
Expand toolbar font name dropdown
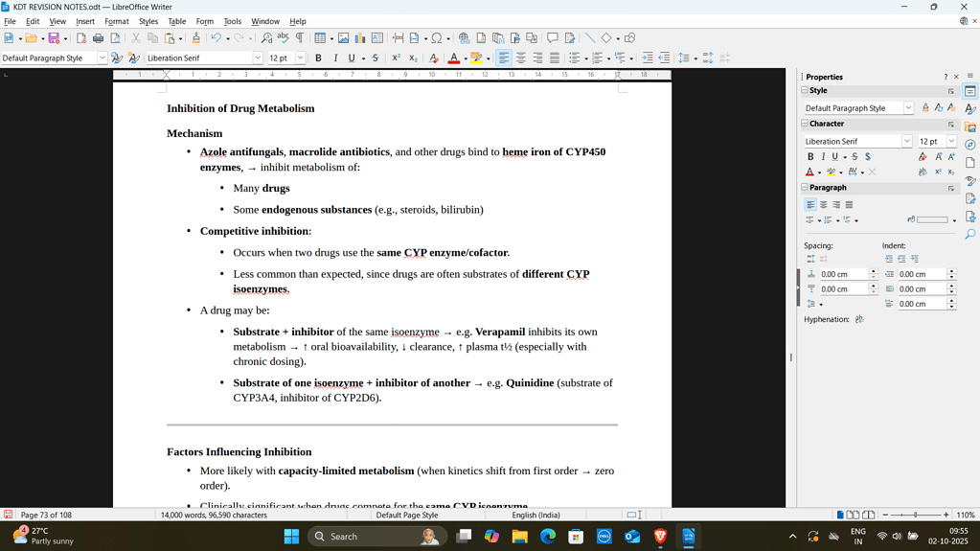click(258, 57)
